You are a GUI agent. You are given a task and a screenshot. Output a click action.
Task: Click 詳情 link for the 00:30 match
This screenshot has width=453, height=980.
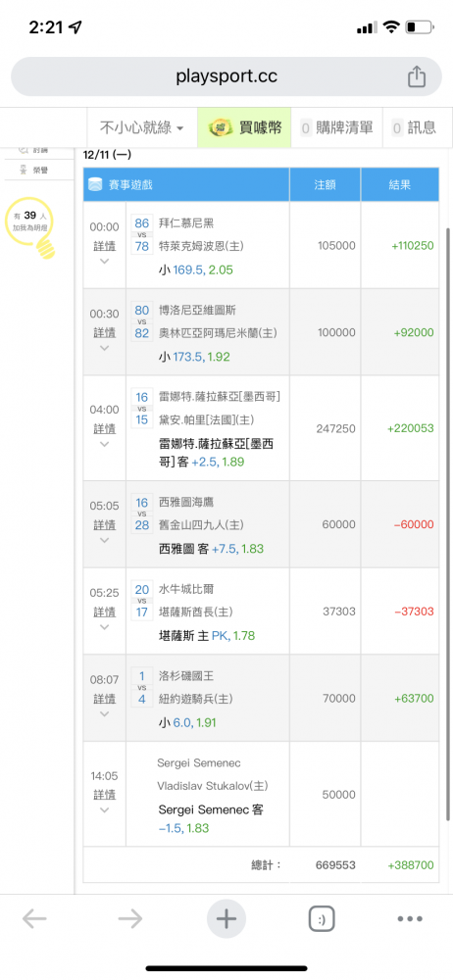pyautogui.click(x=105, y=332)
